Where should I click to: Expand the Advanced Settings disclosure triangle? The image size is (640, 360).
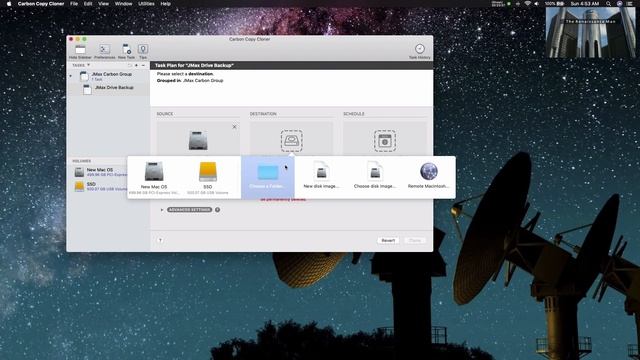pyautogui.click(x=162, y=210)
